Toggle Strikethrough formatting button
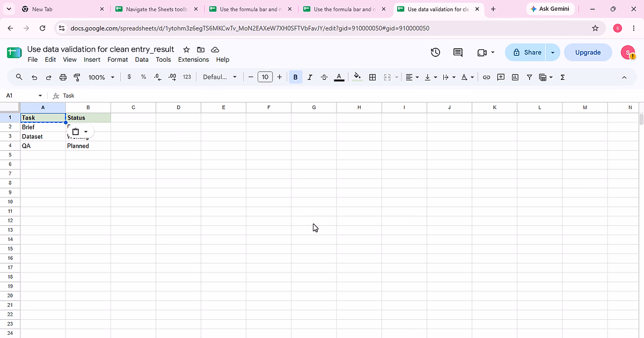The image size is (644, 338). click(x=324, y=77)
